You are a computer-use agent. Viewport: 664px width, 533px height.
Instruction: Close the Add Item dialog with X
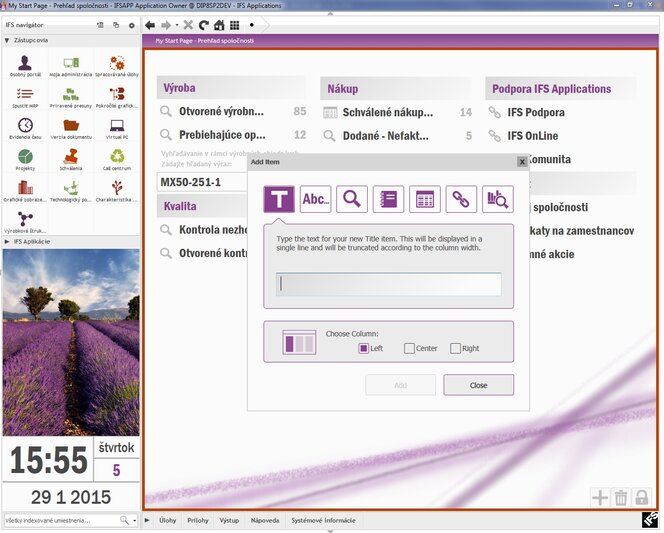coord(522,162)
